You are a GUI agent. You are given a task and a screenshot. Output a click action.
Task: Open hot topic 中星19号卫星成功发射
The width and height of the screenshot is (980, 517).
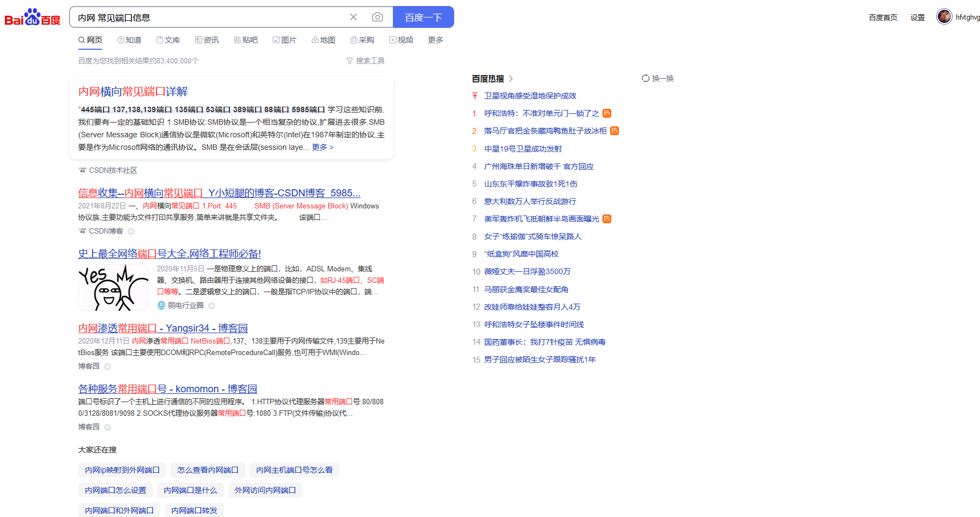523,149
